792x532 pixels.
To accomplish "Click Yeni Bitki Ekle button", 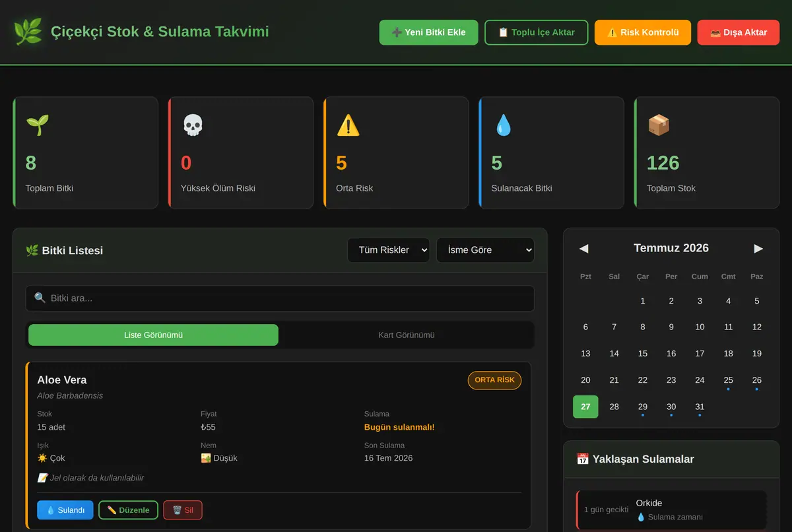I will [x=428, y=32].
